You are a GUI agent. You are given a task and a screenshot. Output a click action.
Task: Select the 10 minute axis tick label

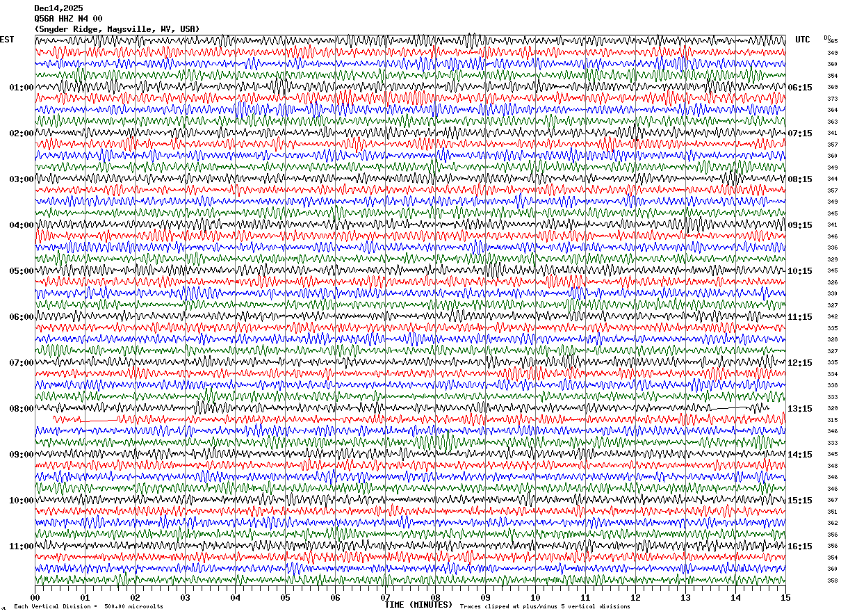coord(535,597)
